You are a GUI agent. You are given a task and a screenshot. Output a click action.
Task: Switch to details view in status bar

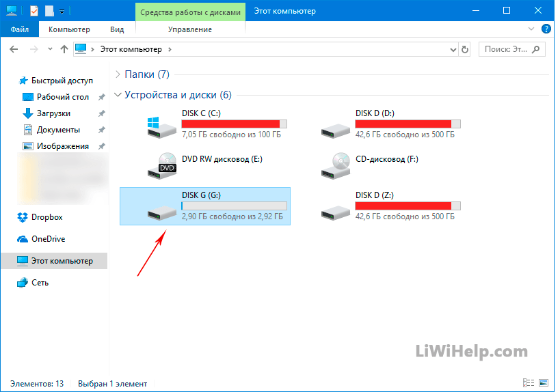coord(529,383)
